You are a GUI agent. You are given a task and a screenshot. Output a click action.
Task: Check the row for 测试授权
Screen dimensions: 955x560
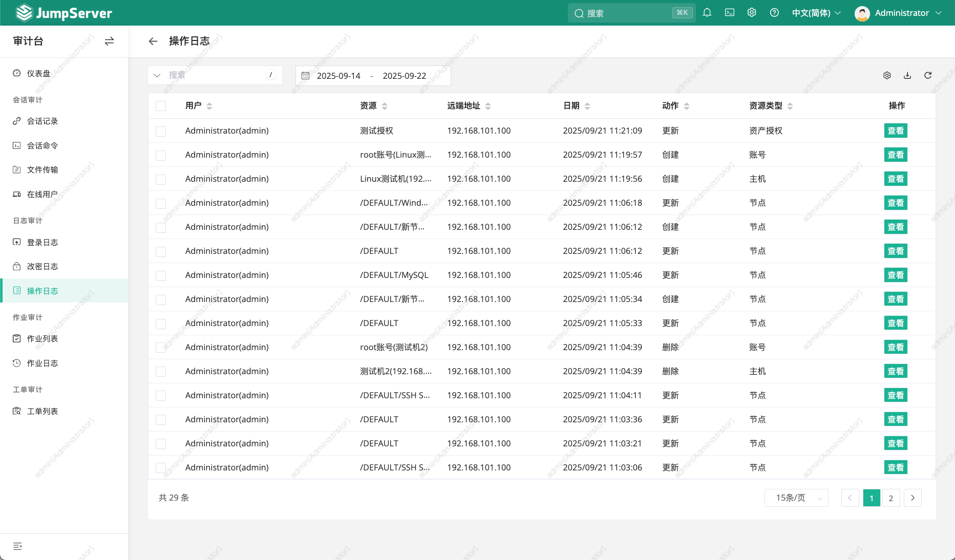click(x=161, y=131)
